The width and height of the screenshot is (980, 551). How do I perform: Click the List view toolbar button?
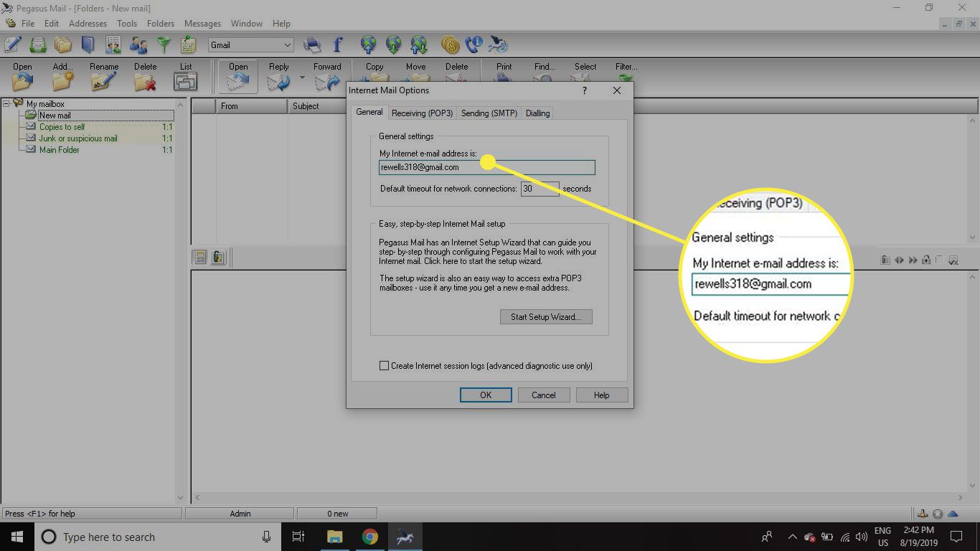tap(186, 76)
